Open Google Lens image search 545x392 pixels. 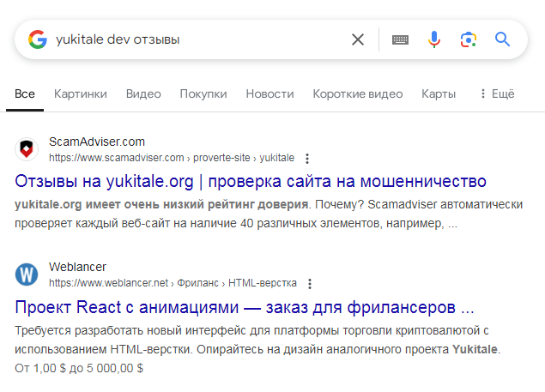469,39
